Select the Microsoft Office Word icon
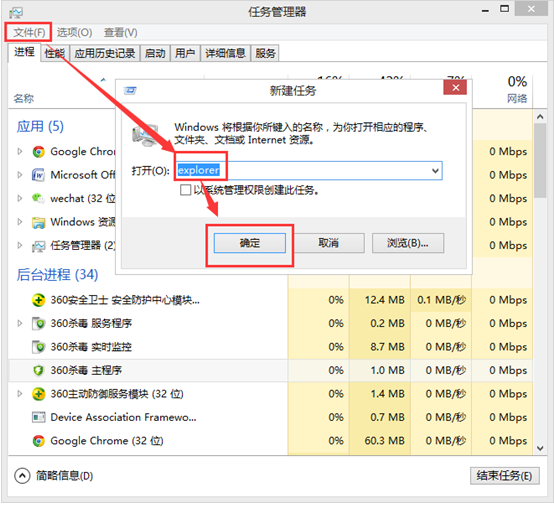 [39, 175]
